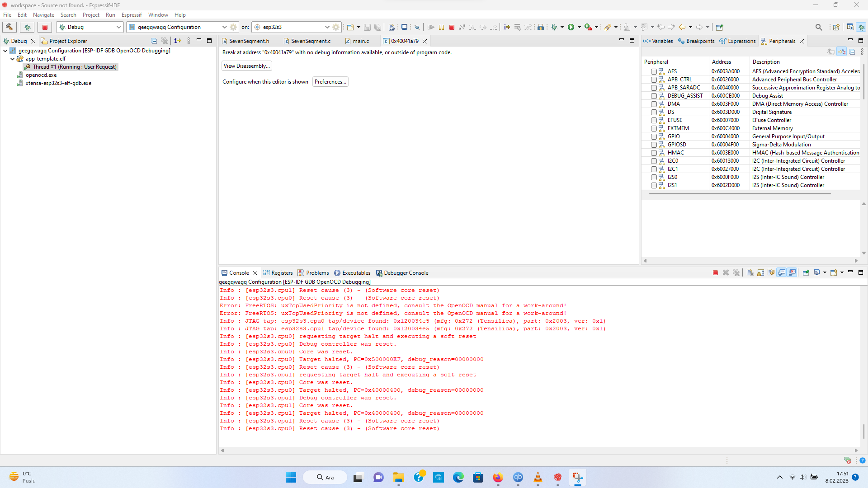Click the External Tools run icon

pos(588,27)
